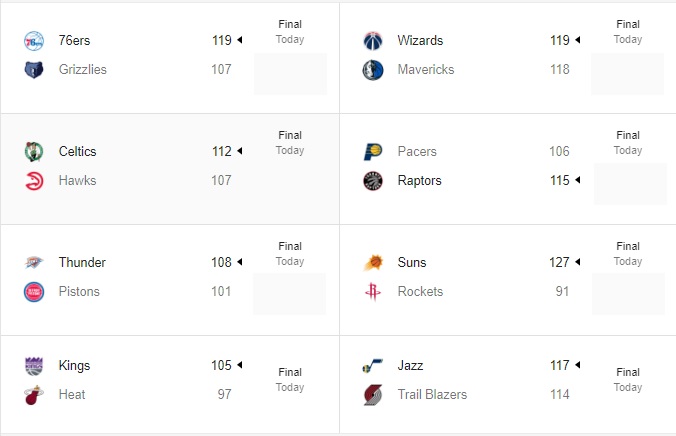The image size is (676, 436).
Task: Open Suns 127 score result
Action: point(559,262)
